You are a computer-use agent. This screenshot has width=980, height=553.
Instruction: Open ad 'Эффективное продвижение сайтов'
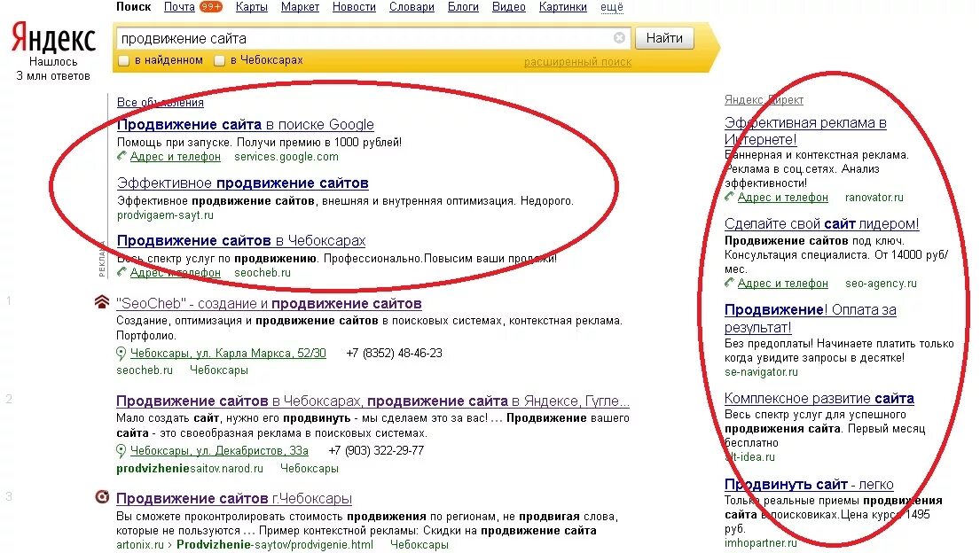[242, 183]
